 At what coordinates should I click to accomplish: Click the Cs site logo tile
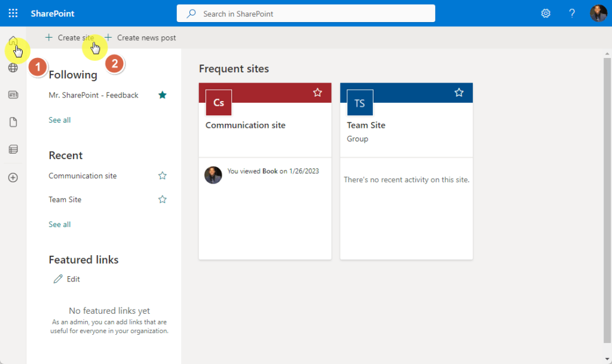click(x=219, y=103)
